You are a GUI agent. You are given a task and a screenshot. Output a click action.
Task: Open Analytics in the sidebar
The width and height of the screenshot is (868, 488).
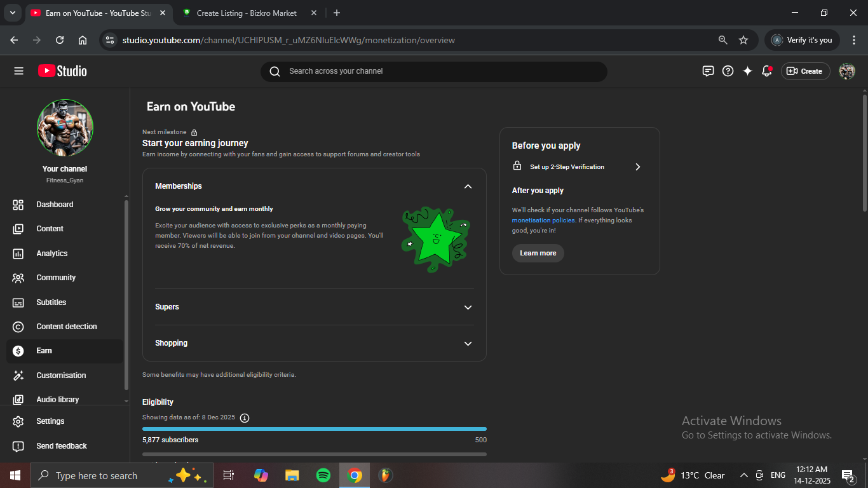pos(52,254)
